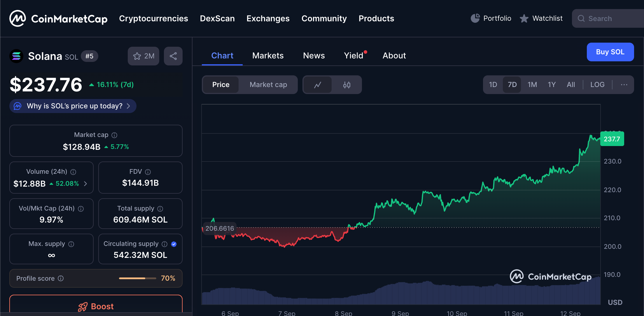Open Products menu
Screen dimensions: 644x316
pos(376,18)
